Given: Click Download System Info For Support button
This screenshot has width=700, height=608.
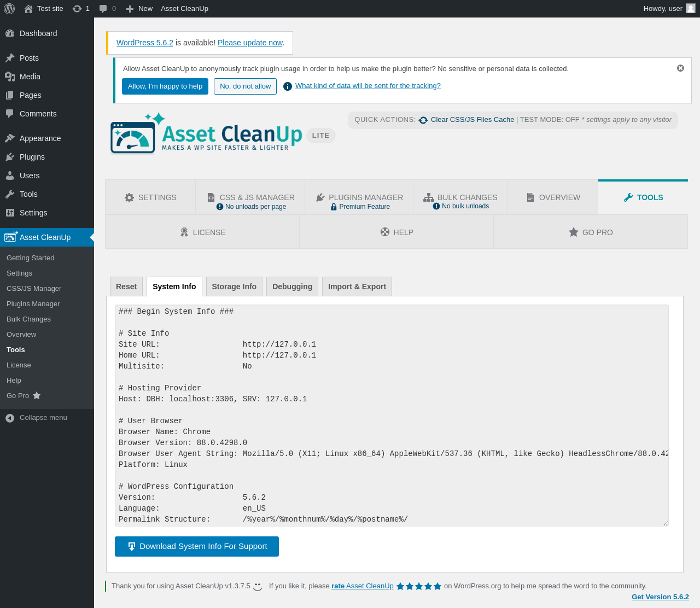Looking at the screenshot, I should pos(197,546).
